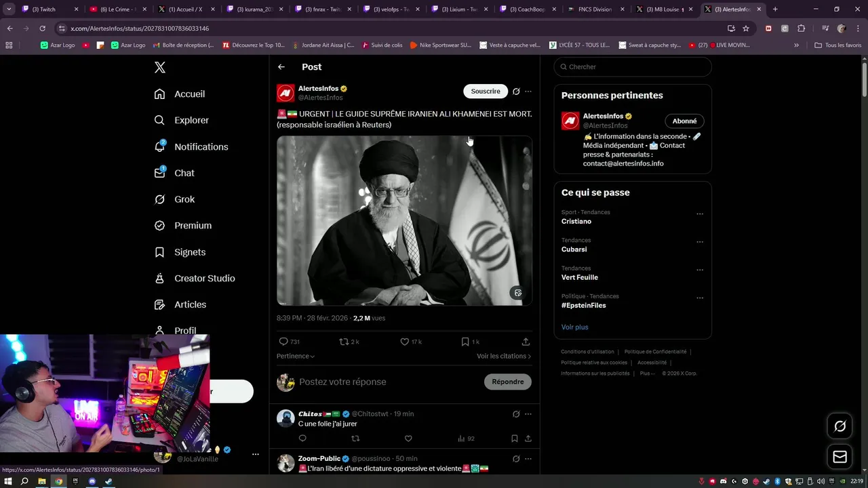Open the #EpsteinFiles trend
This screenshot has height=488, width=868.
584,306
